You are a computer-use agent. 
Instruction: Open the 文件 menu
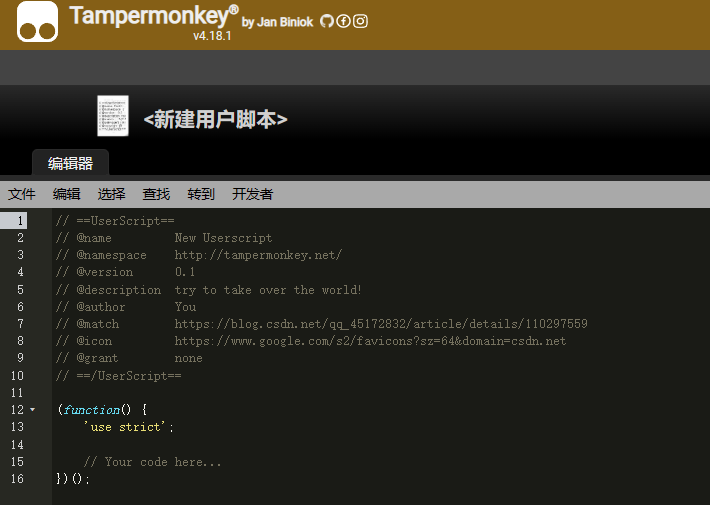coord(21,194)
